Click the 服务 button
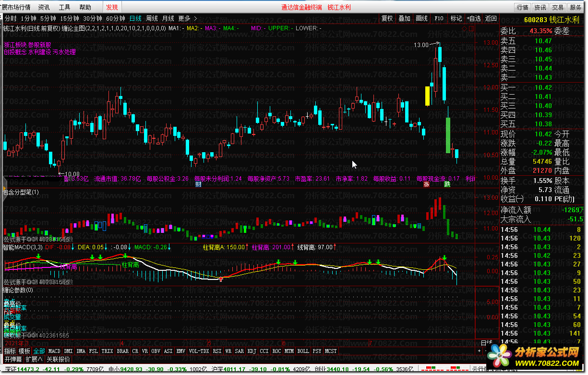 click(576, 7)
